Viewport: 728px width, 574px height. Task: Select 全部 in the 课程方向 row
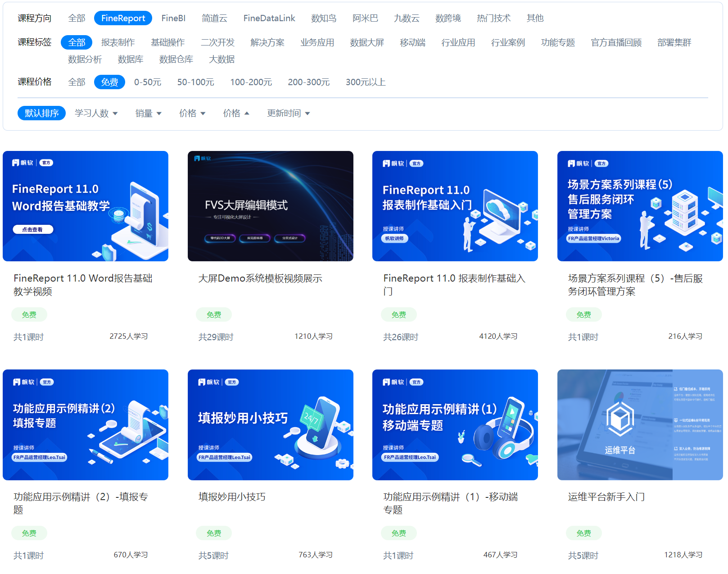click(77, 18)
